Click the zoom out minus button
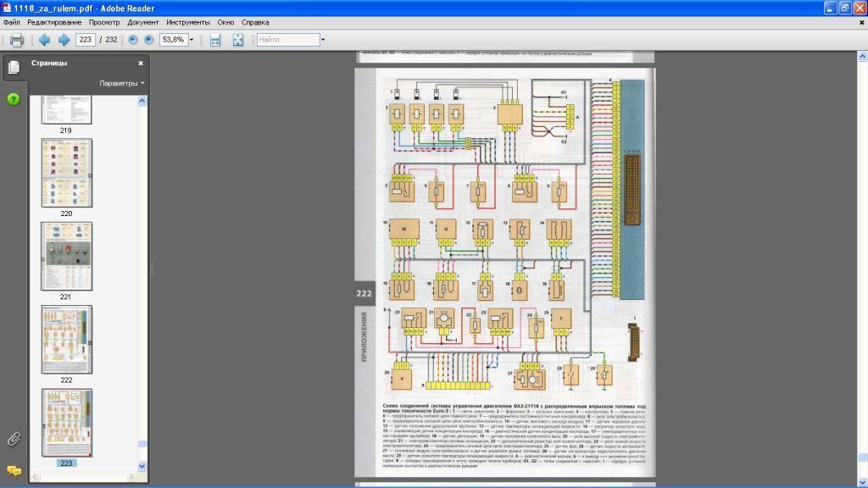 point(133,40)
